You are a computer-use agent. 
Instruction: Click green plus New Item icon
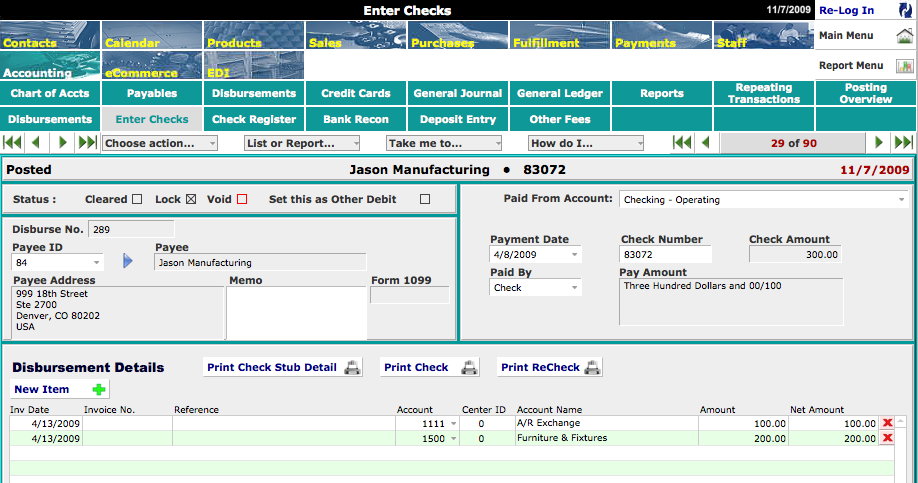click(x=99, y=389)
